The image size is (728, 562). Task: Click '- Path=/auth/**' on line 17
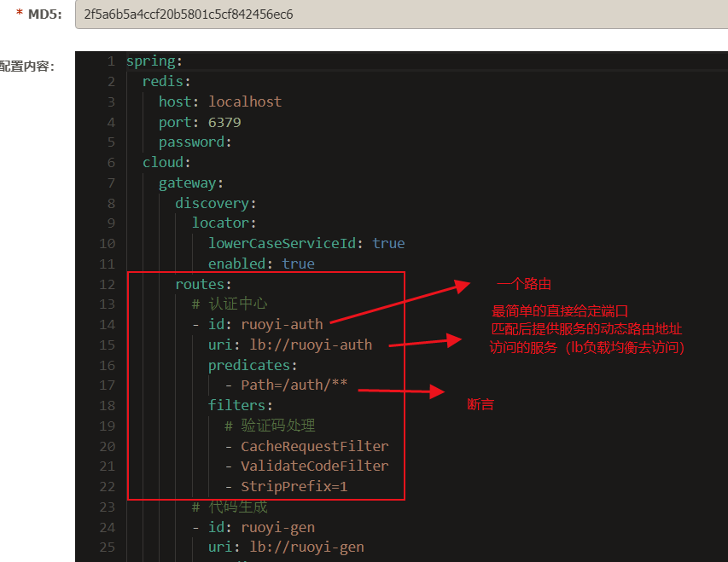[x=286, y=385]
